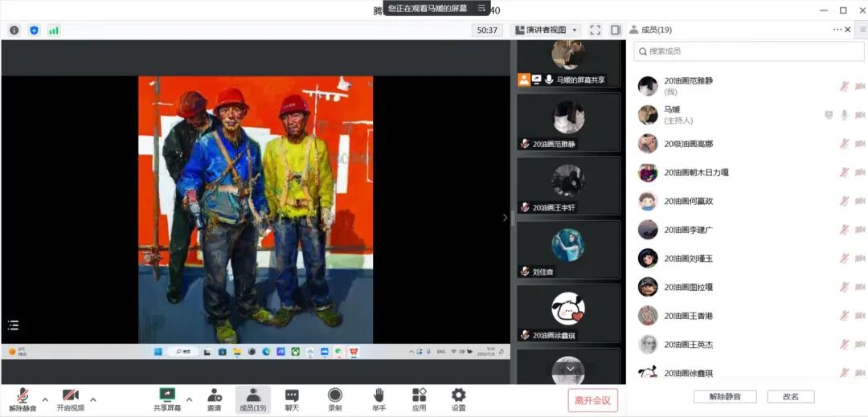Screen dimensions: 868x417
Task: Unmute microphone with 解除静音 icon
Action: pyautogui.click(x=23, y=395)
